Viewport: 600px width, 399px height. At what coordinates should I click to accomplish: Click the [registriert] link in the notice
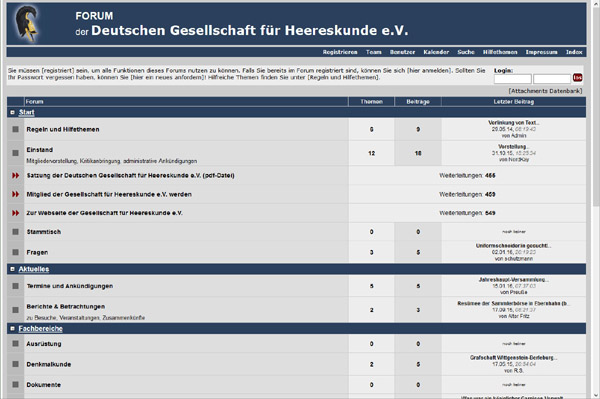pyautogui.click(x=58, y=71)
